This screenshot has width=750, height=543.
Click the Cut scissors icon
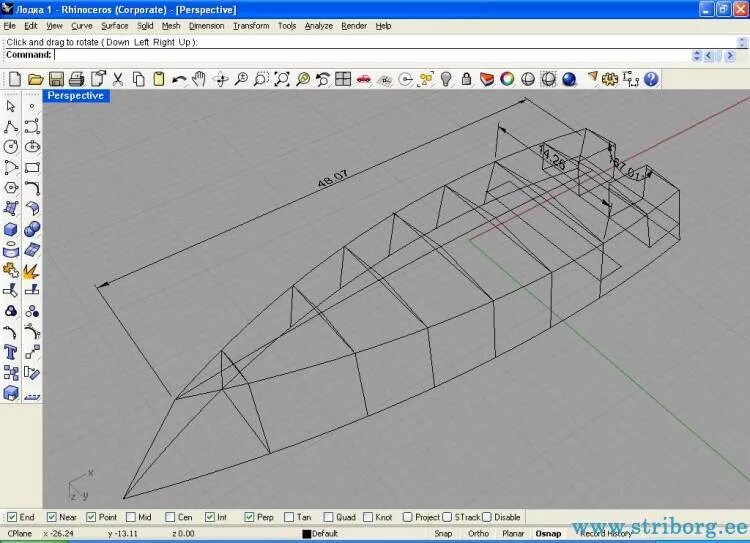[118, 79]
